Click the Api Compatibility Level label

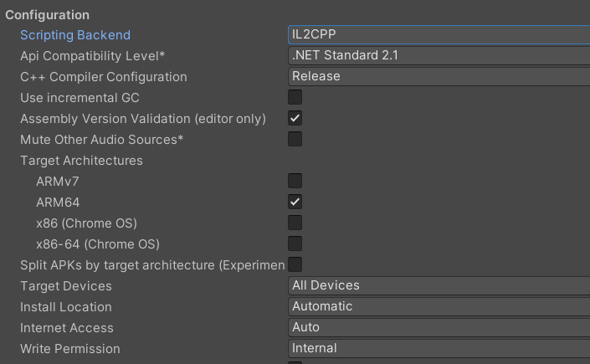coord(92,56)
